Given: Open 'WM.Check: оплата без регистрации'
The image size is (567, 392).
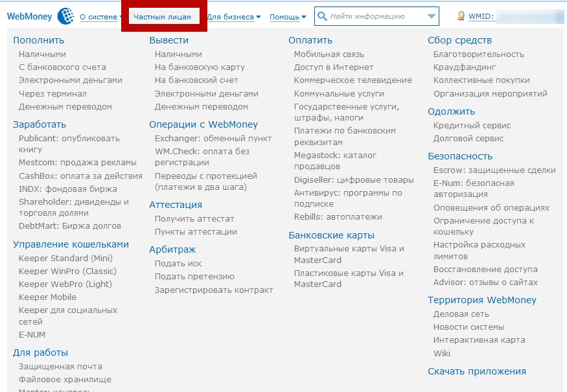Looking at the screenshot, I should 202,157.
